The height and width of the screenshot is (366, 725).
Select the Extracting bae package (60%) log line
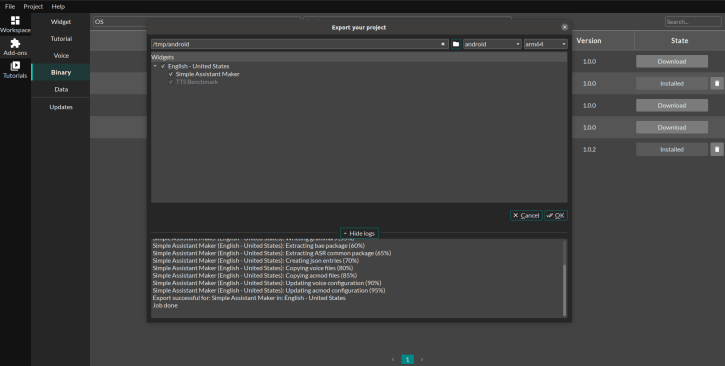click(258, 246)
